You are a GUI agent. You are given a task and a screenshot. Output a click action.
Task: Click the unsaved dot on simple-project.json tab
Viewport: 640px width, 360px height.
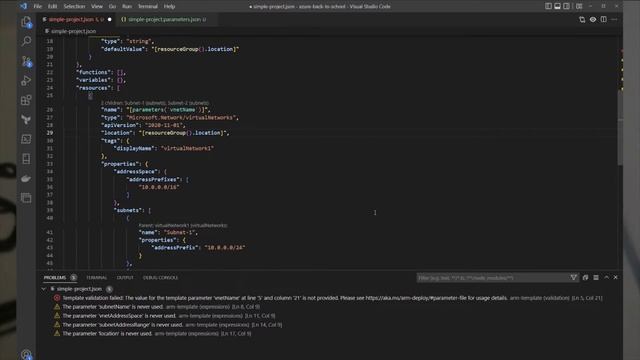pyautogui.click(x=109, y=19)
